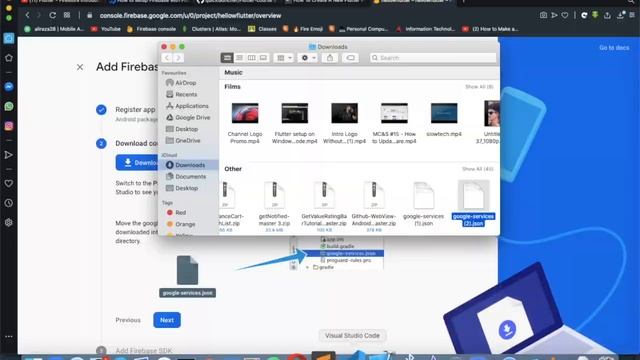The image size is (640, 360).
Task: Select getNotified-master 3.zip file
Action: pyautogui.click(x=274, y=207)
